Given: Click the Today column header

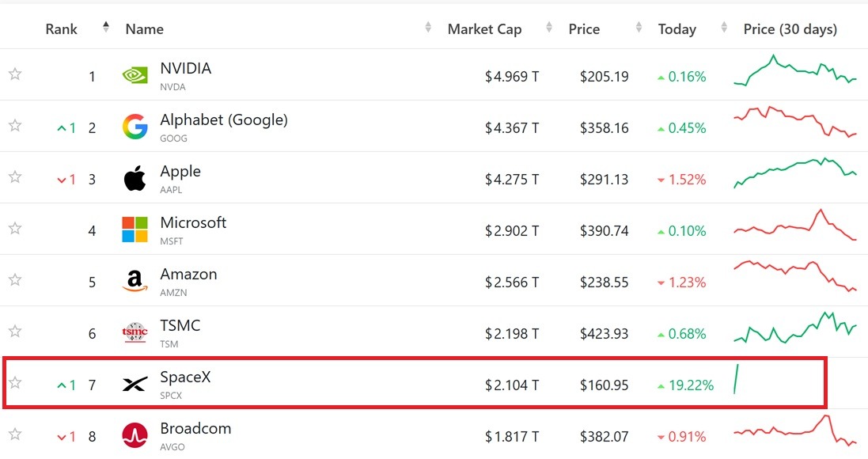Looking at the screenshot, I should point(677,29).
